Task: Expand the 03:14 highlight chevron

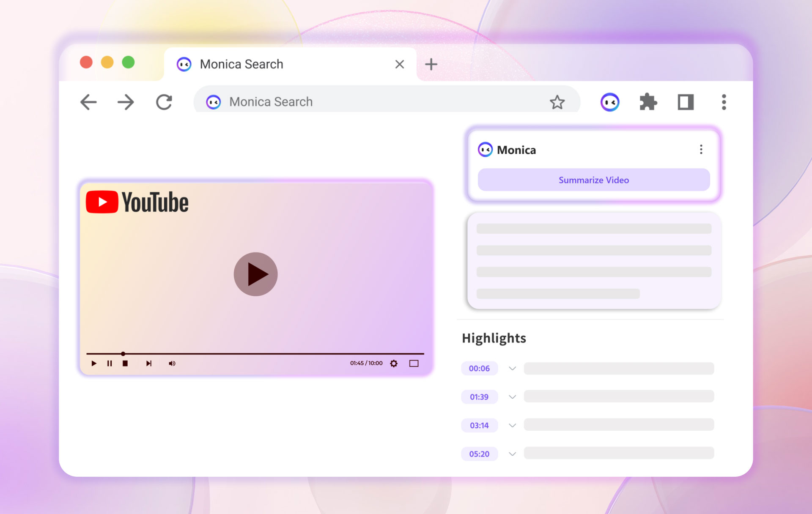Action: coord(512,425)
